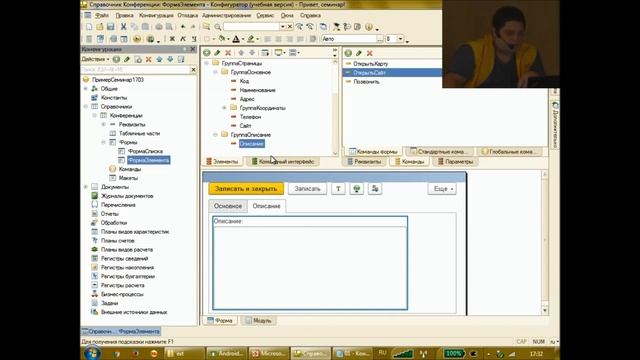The image size is (640, 360).
Task: Open the Действия dropdown menu
Action: [x=95, y=59]
